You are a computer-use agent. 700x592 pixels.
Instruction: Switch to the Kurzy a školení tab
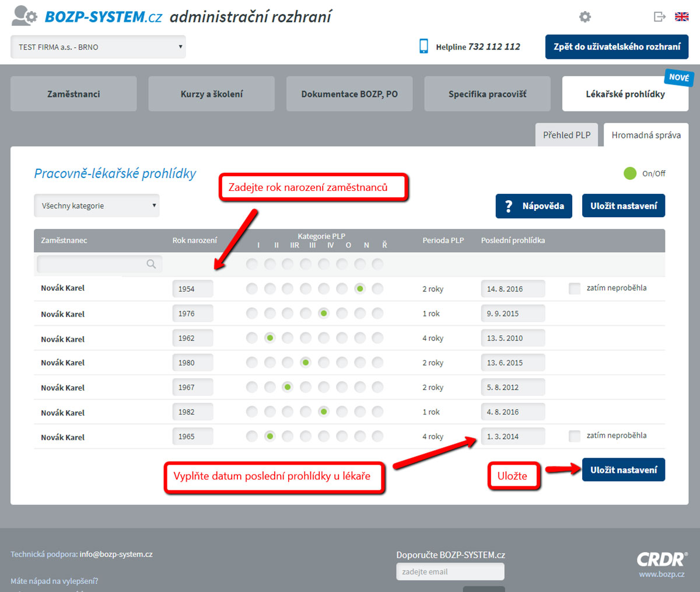(212, 94)
